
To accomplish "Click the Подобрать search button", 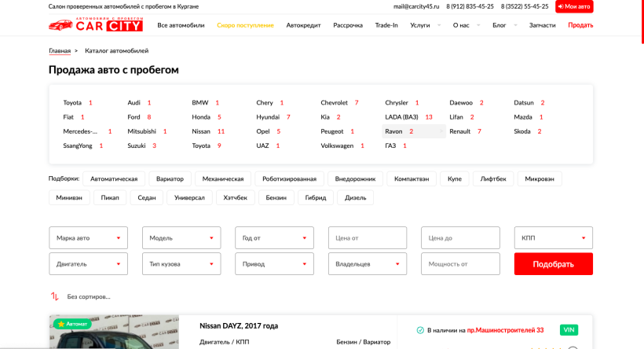I will (553, 264).
